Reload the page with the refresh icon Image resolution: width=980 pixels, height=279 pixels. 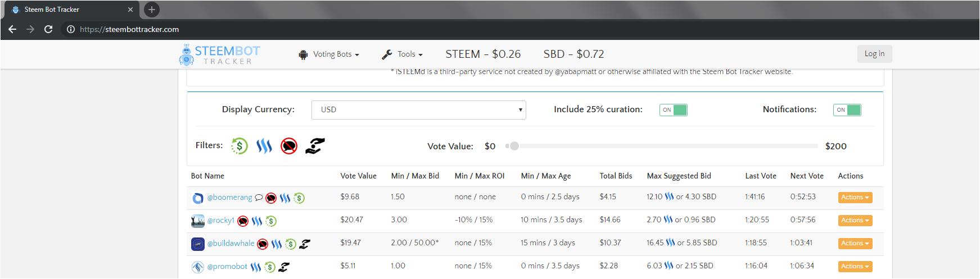(48, 29)
